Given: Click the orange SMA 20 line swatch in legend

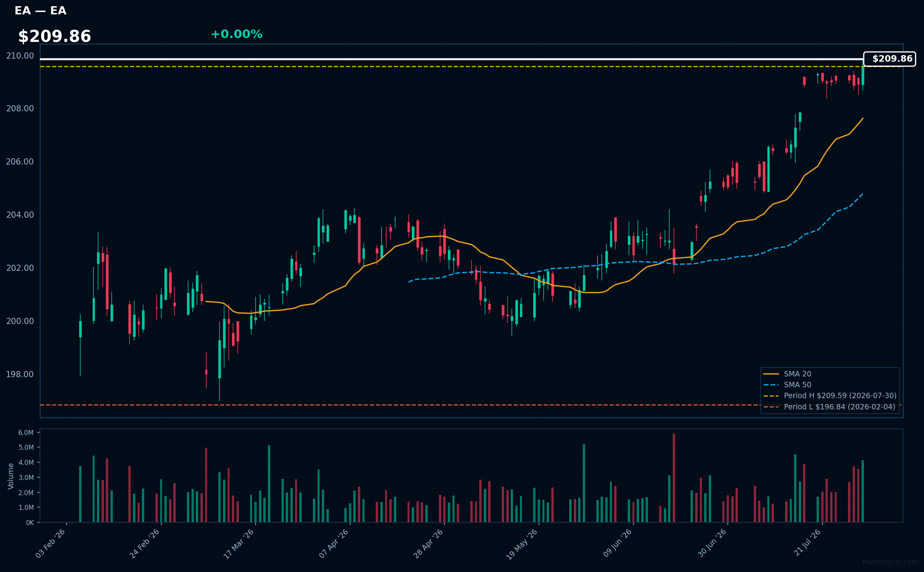Looking at the screenshot, I should pos(771,374).
